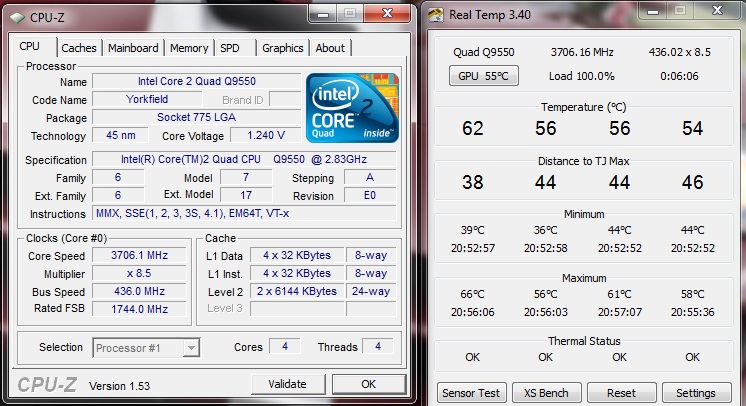Click the L1 Inst. 4 x 32 KBytes value

pos(297,274)
